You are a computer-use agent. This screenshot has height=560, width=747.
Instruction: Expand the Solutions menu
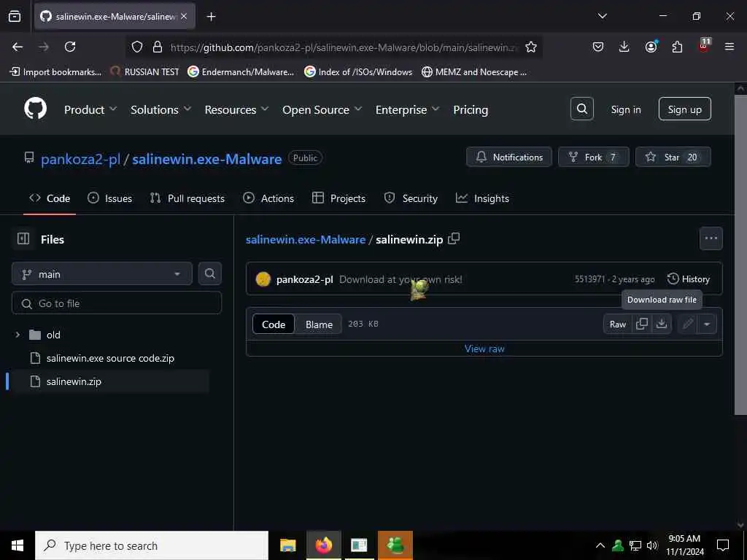point(161,109)
